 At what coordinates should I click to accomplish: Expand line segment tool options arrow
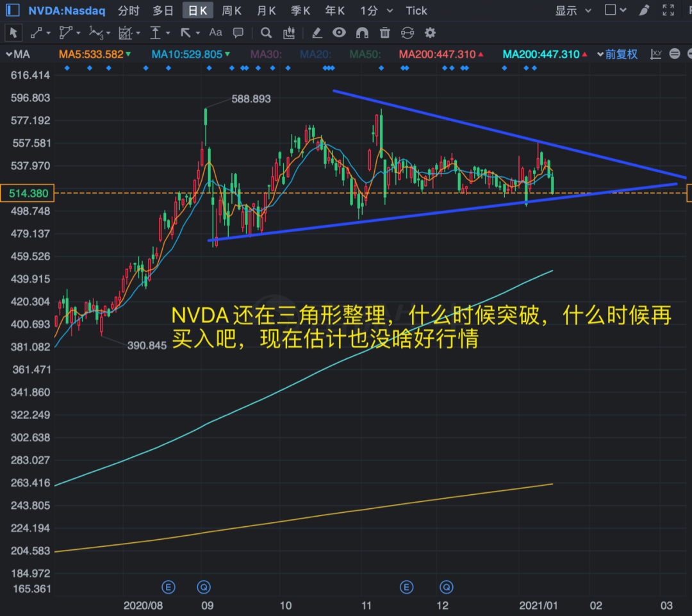pos(48,33)
